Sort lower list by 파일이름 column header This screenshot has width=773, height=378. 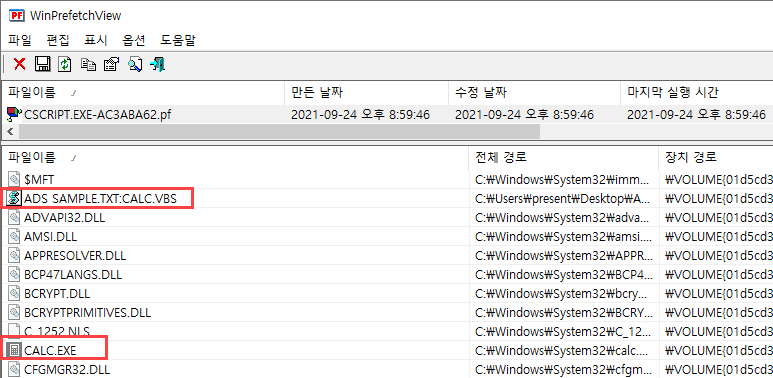235,157
